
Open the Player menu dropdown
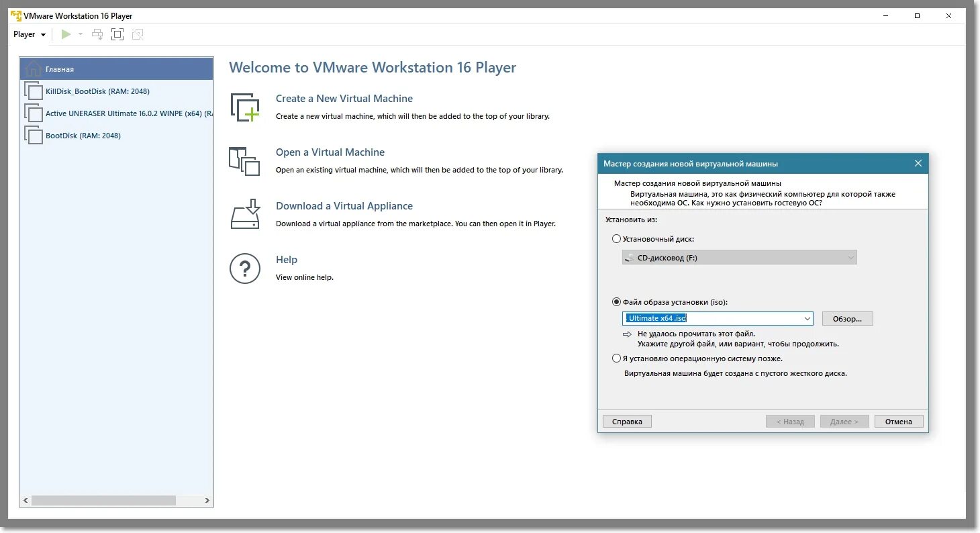[30, 34]
